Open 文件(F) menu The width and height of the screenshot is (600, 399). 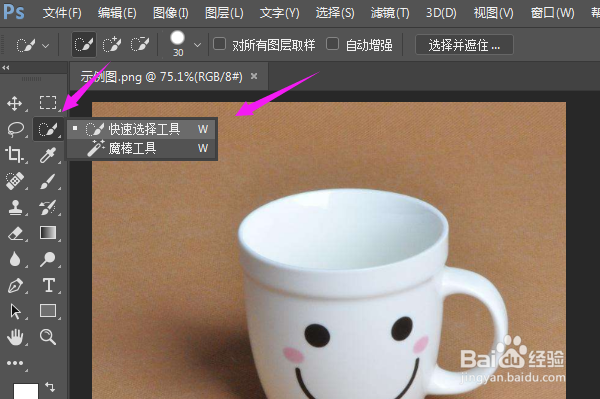pyautogui.click(x=62, y=13)
